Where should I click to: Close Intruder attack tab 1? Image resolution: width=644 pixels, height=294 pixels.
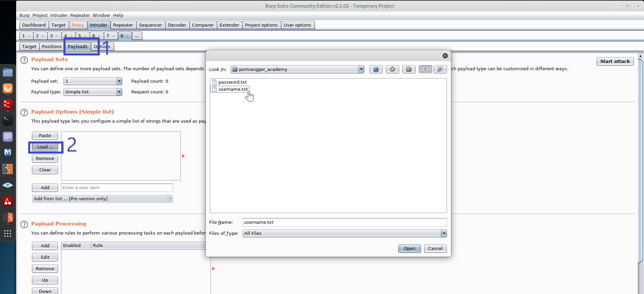click(29, 36)
